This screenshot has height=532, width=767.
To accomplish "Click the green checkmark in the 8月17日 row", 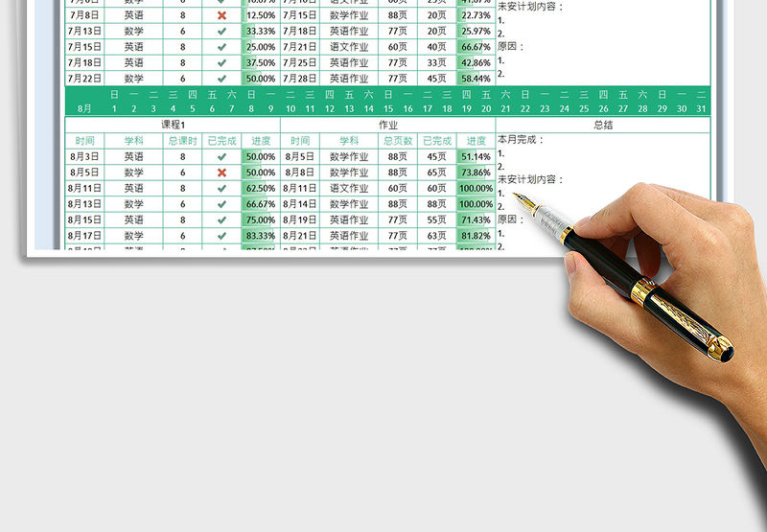I will pos(221,236).
